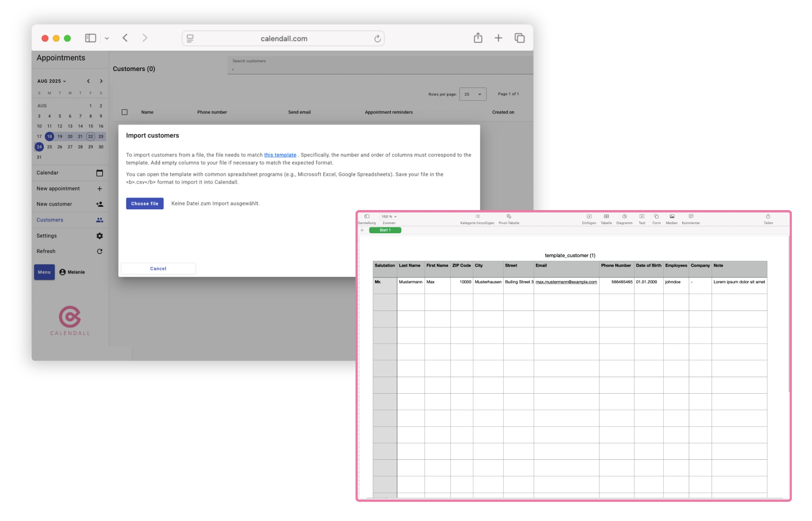Click the New customer person-add icon
This screenshot has height=521, width=812.
coord(100,204)
